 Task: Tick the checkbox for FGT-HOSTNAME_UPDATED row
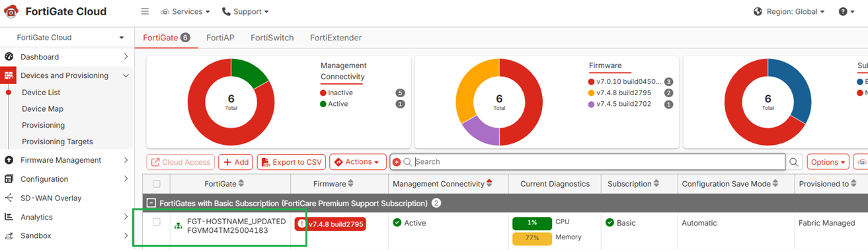[157, 222]
